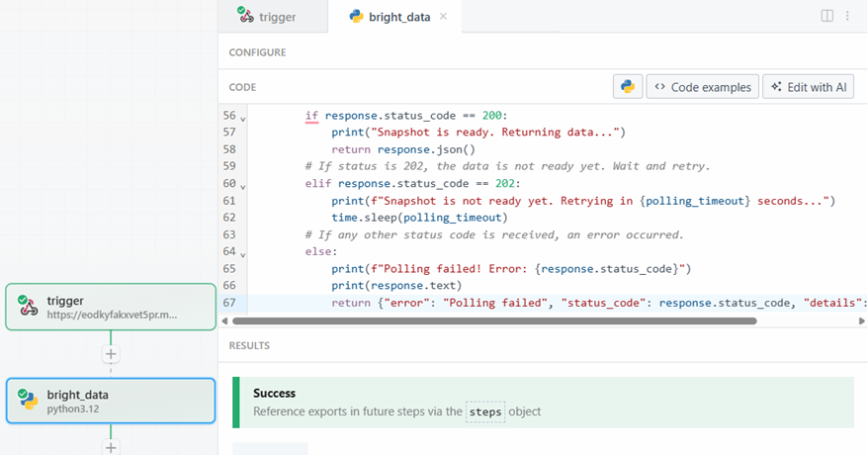Click the webhook icon on trigger tab
868x456 pixels.
[245, 14]
